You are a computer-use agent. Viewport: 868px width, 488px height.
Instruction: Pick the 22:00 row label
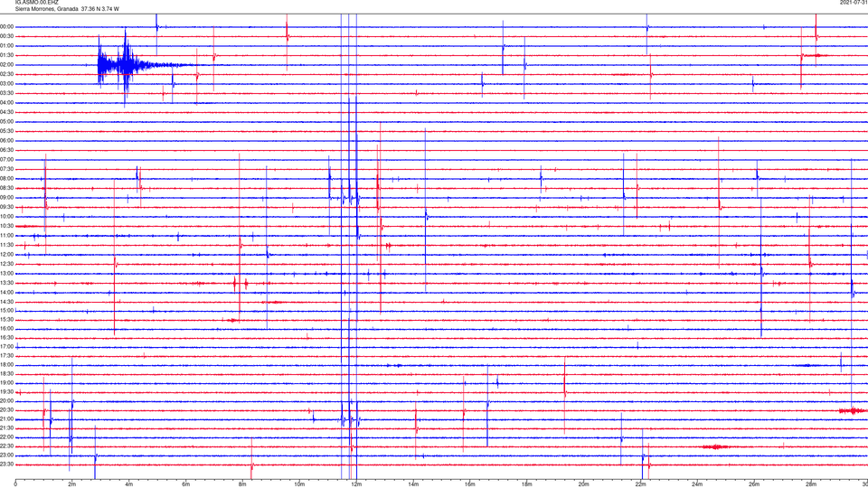(x=6, y=436)
